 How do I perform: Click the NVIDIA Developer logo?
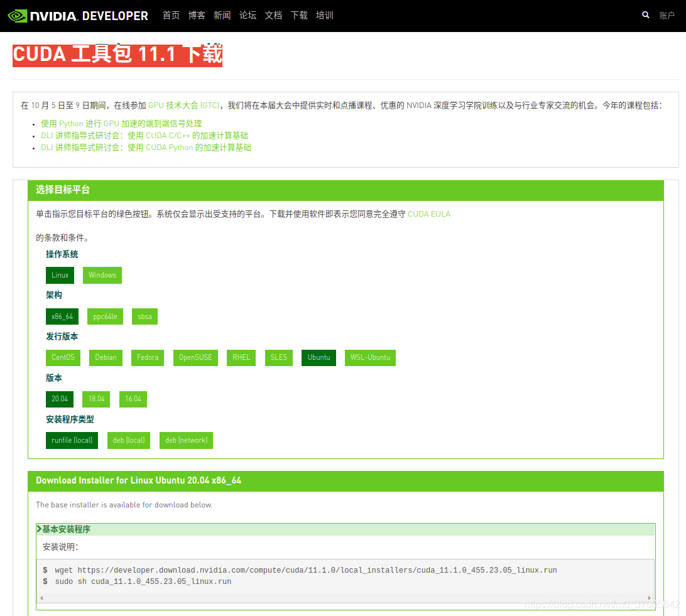(78, 16)
